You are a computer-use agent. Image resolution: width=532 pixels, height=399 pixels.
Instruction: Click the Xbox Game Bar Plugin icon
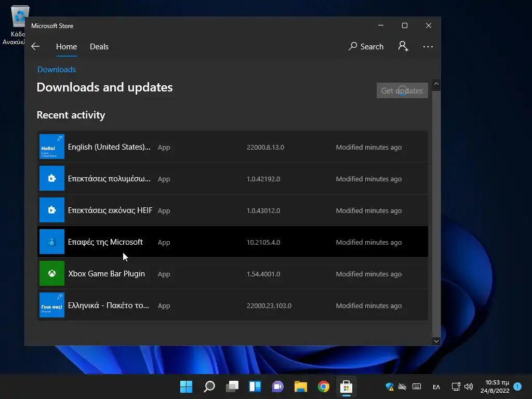(x=52, y=273)
